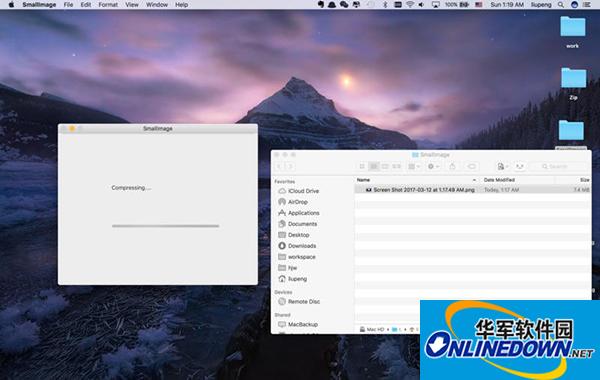Viewport: 600px width, 380px height.
Task: Click the Finder toolbar icon left of Search
Action: tap(519, 166)
